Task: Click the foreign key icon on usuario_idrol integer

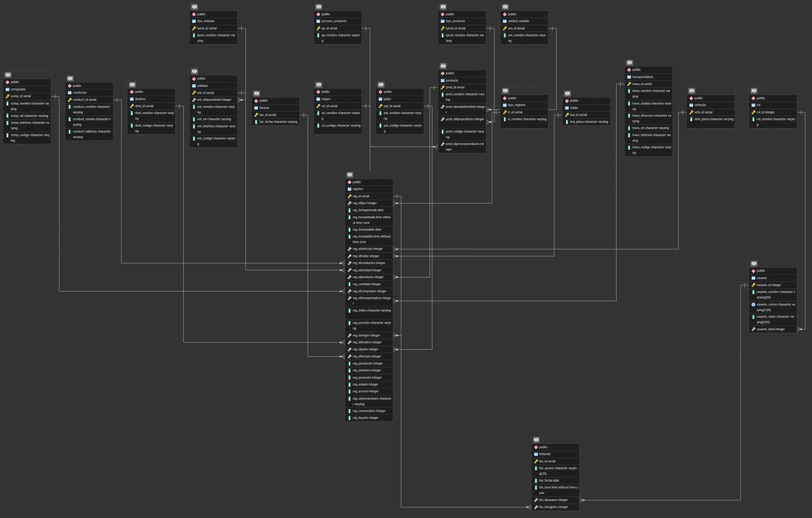Action: coord(754,329)
